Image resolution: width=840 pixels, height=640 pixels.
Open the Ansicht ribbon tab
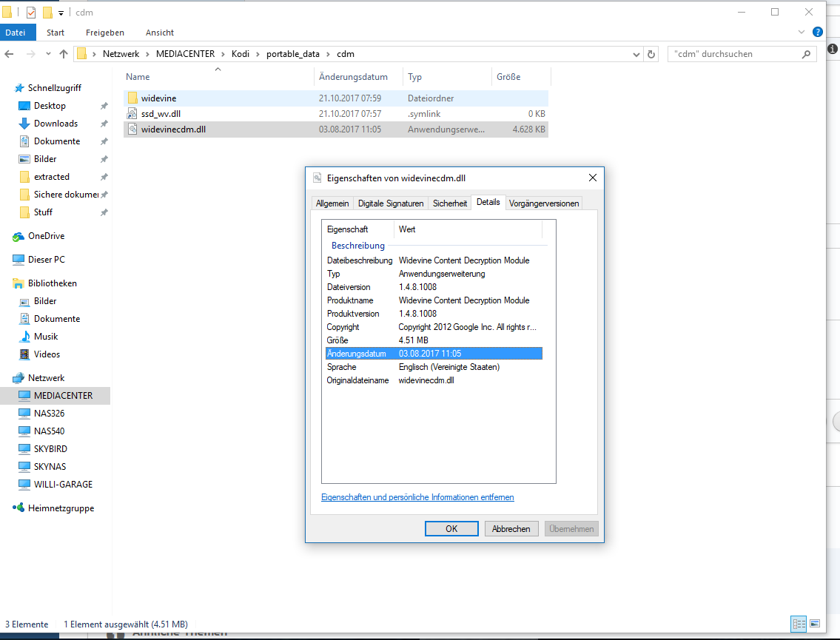[160, 33]
